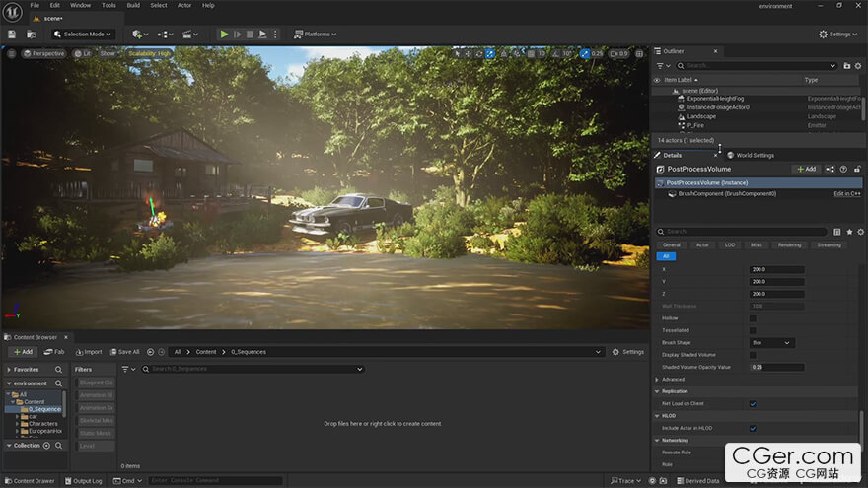Image resolution: width=868 pixels, height=488 pixels.
Task: Uncheck Include Actor in HLOD
Action: coord(753,428)
